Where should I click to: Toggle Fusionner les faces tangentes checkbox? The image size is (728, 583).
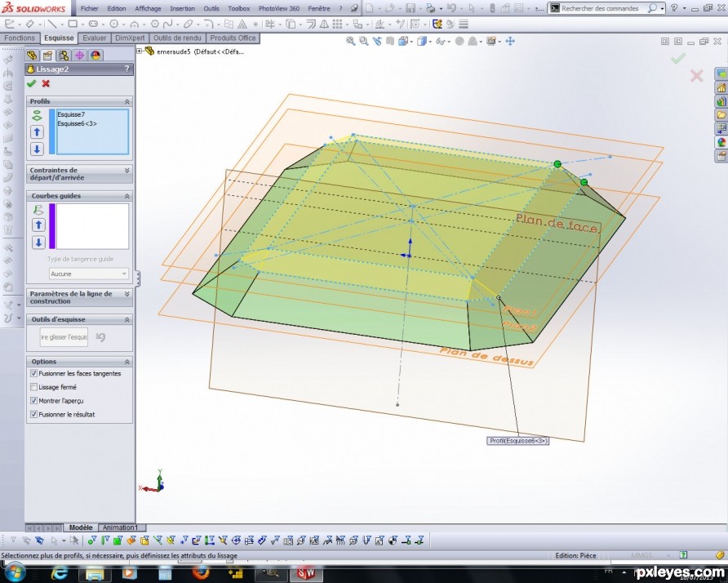point(33,373)
